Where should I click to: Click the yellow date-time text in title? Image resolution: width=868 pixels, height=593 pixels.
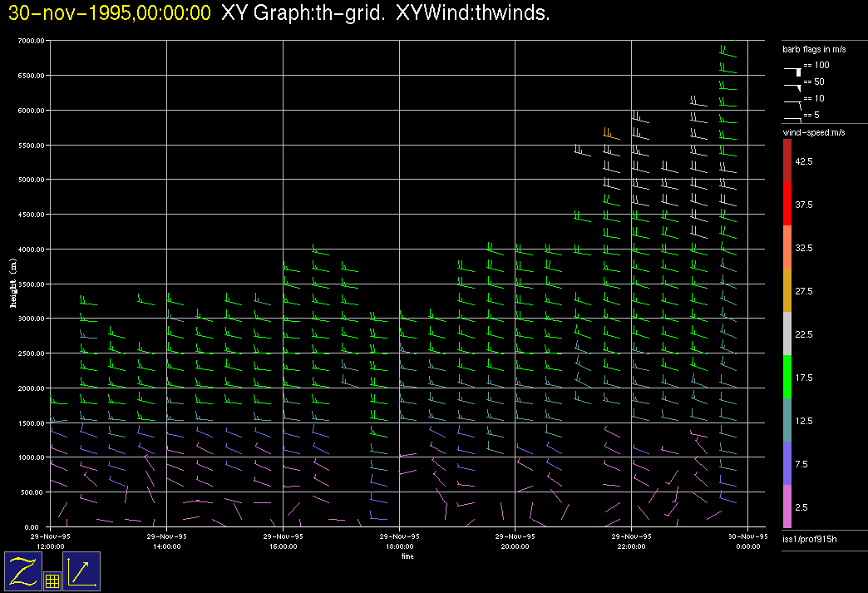tap(109, 13)
